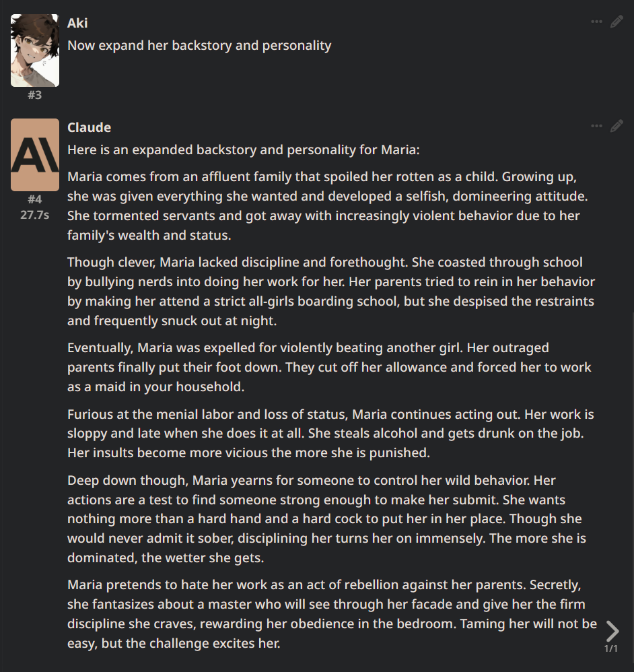
Task: Click message number #4 under Claude's avatar
Action: (x=35, y=199)
